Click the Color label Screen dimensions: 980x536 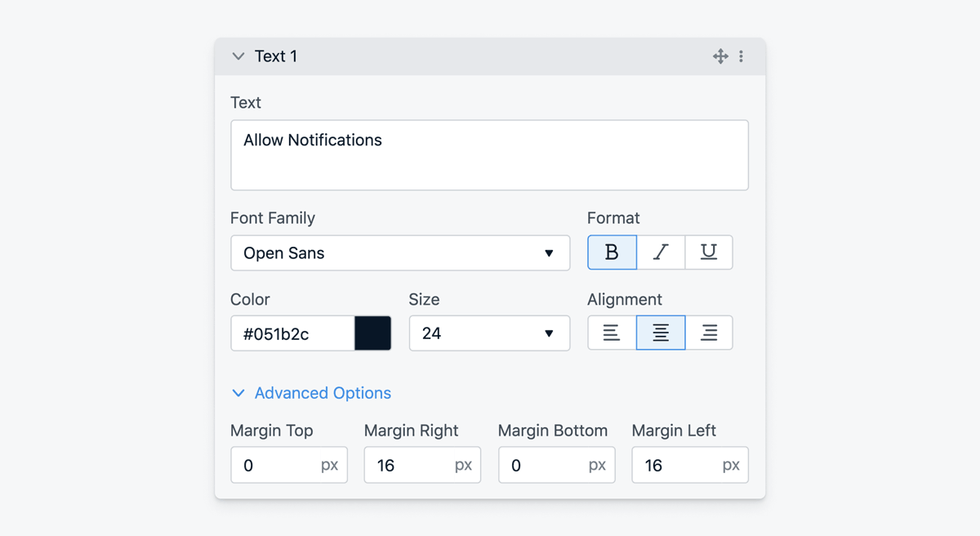(x=250, y=299)
